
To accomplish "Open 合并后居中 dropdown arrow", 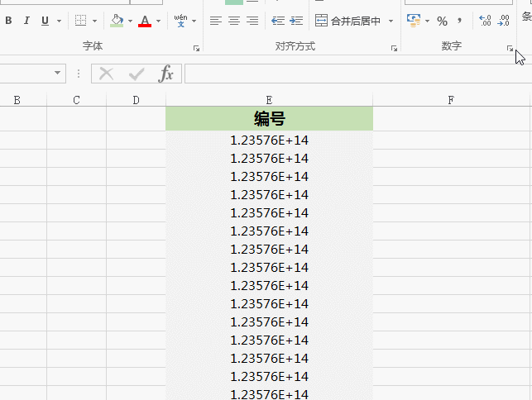I will coord(391,21).
